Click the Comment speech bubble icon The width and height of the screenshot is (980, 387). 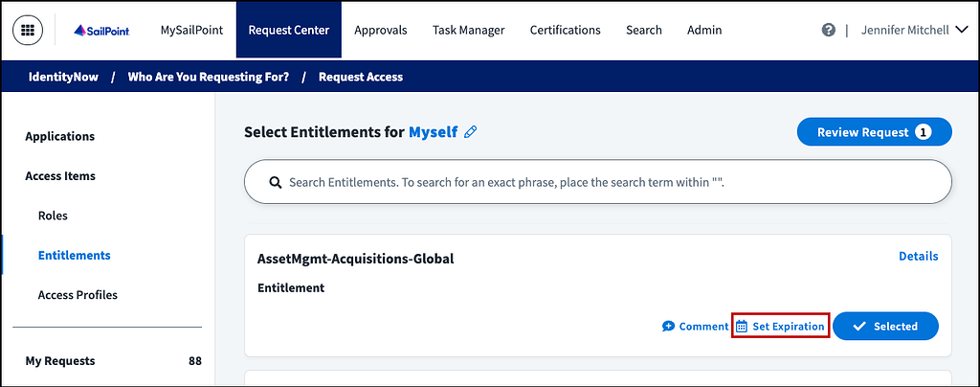click(669, 327)
